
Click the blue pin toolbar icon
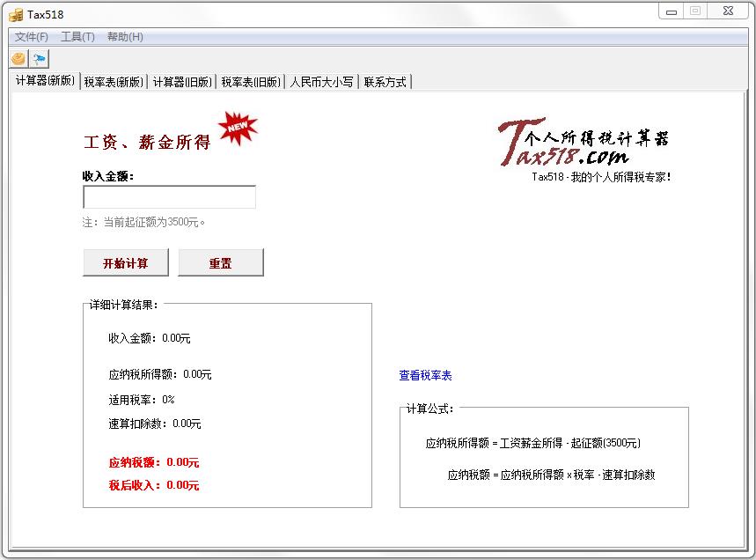tap(39, 59)
